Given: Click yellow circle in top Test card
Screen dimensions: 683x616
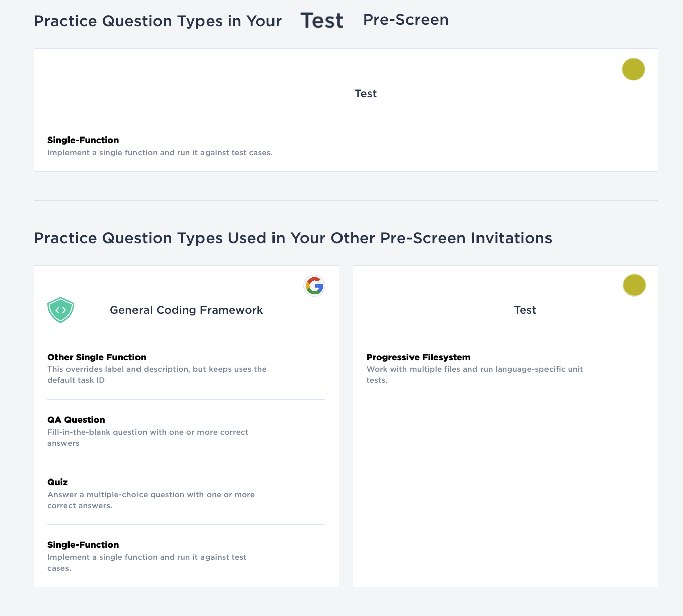Looking at the screenshot, I should coord(633,70).
